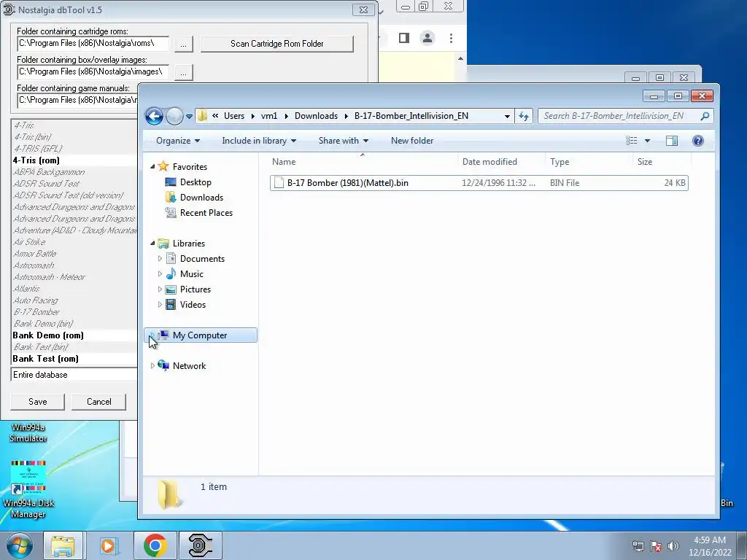Click the Change your view icon
747x560 pixels.
631,141
